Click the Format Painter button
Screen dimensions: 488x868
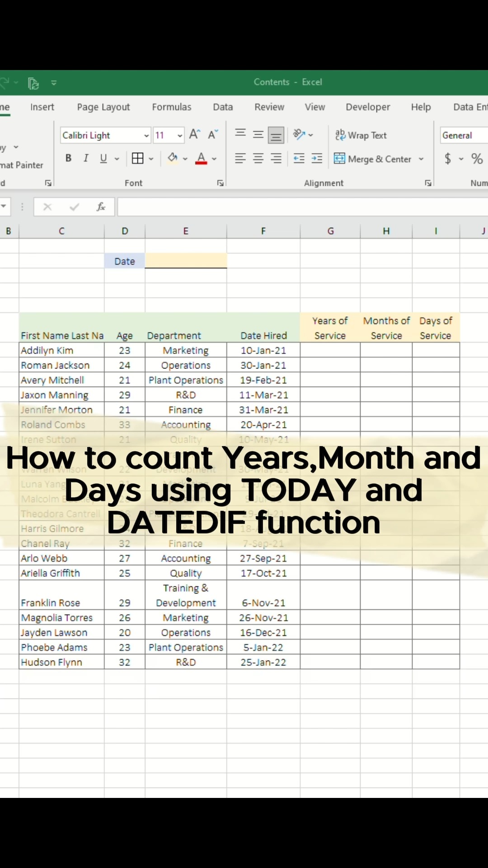coord(22,165)
